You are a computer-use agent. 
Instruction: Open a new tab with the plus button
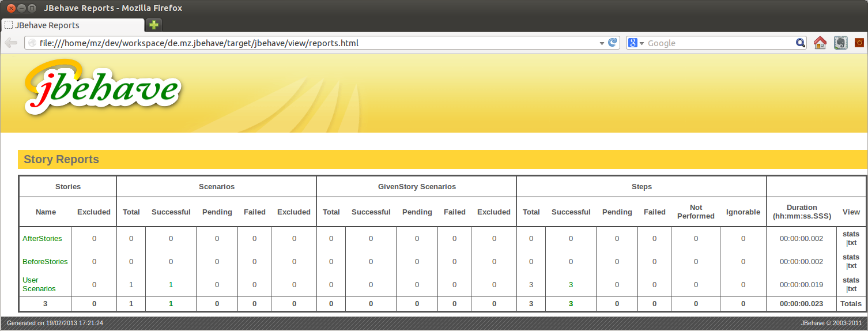click(154, 25)
